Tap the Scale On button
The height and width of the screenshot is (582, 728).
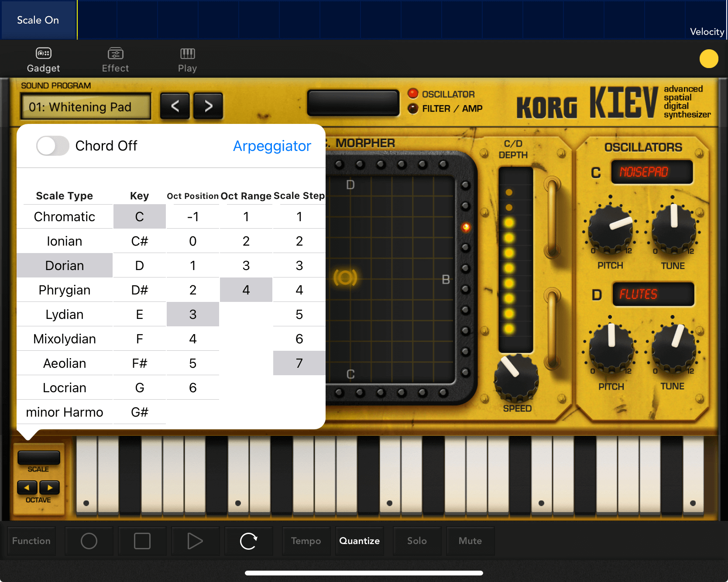[x=38, y=20]
